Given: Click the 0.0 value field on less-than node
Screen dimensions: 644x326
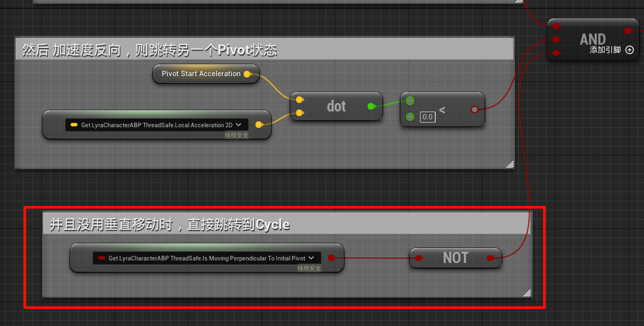Looking at the screenshot, I should (x=428, y=117).
